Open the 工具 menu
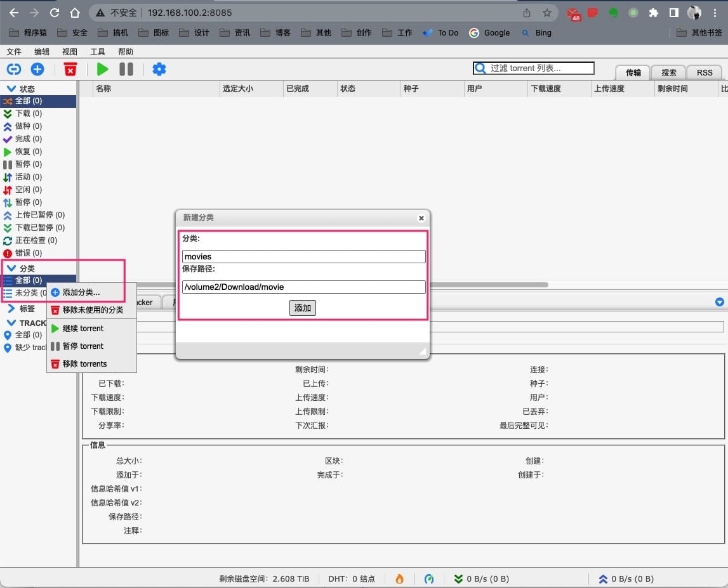Image resolution: width=728 pixels, height=588 pixels. coord(98,51)
